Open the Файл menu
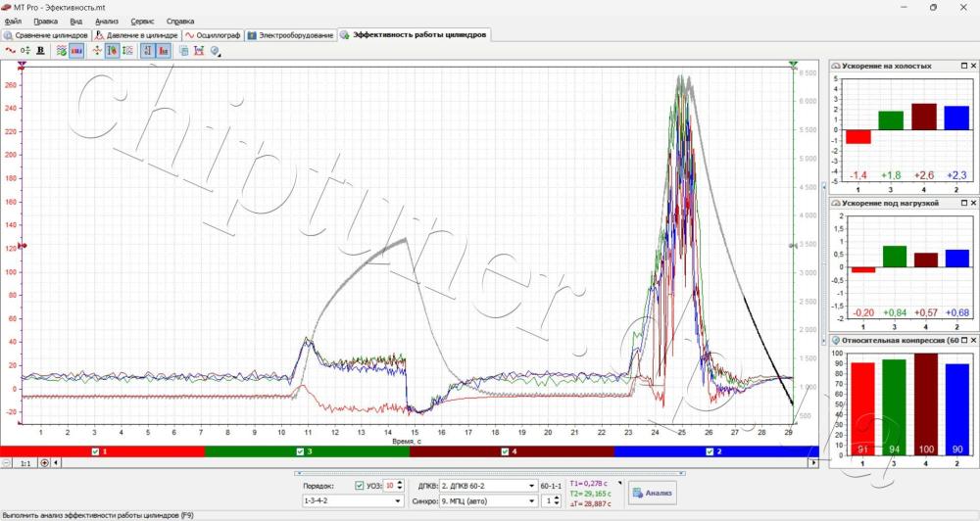 tap(13, 22)
